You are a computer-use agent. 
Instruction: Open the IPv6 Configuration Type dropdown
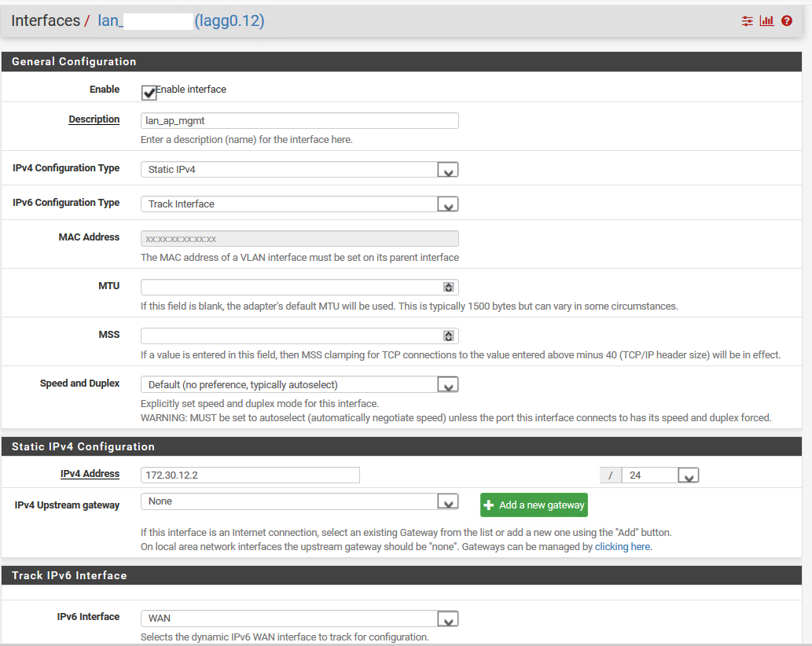tap(447, 204)
